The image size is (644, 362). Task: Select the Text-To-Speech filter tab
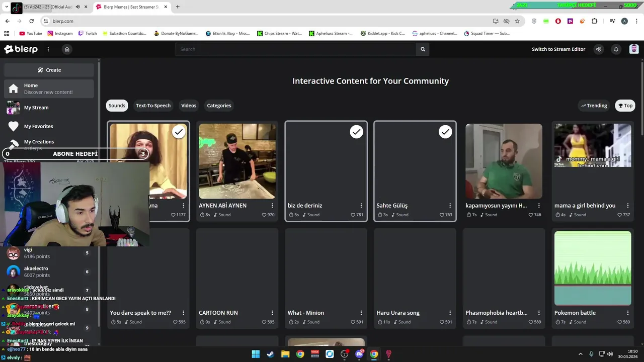(x=153, y=106)
